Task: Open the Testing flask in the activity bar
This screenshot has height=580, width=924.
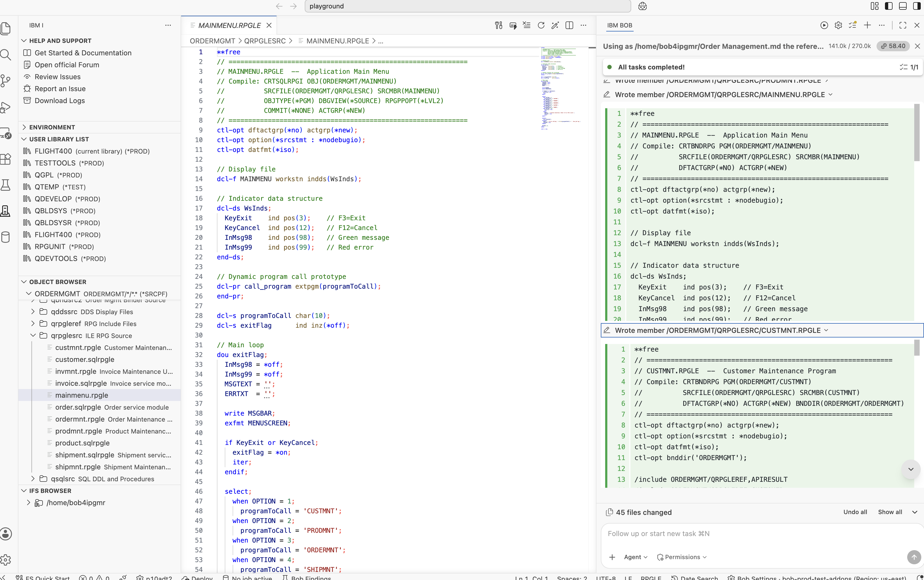Action: (5, 185)
